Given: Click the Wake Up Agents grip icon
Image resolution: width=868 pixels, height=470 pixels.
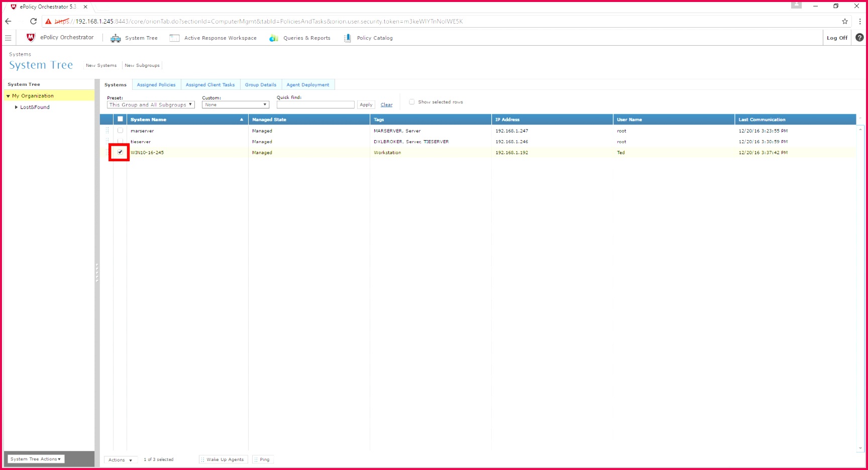Looking at the screenshot, I should [x=202, y=459].
